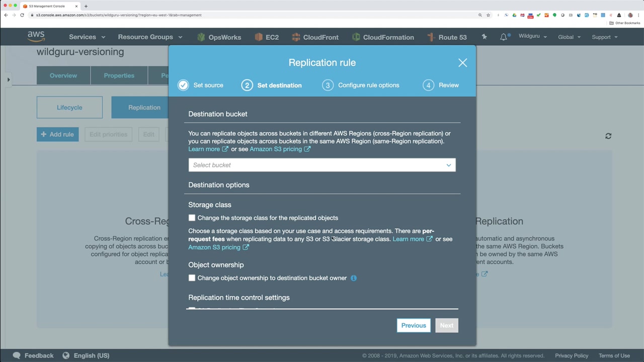Viewport: 644px width, 362px height.
Task: Open the notifications bell
Action: (x=504, y=37)
